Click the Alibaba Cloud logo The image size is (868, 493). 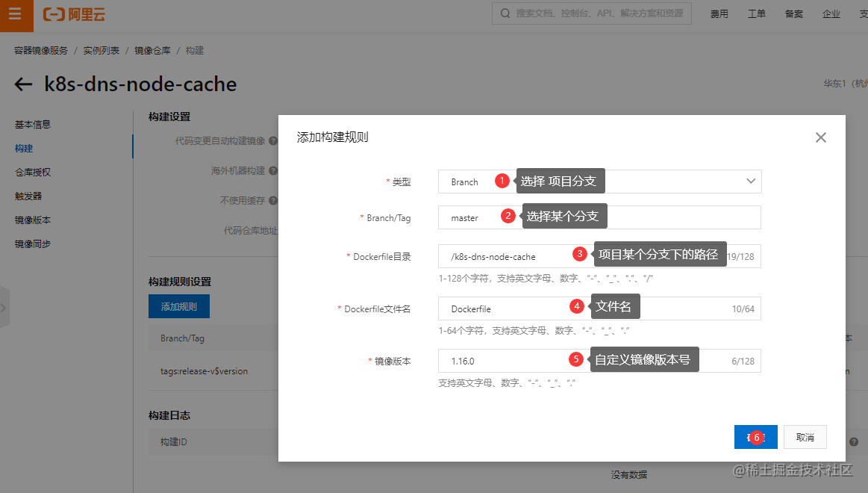point(74,14)
